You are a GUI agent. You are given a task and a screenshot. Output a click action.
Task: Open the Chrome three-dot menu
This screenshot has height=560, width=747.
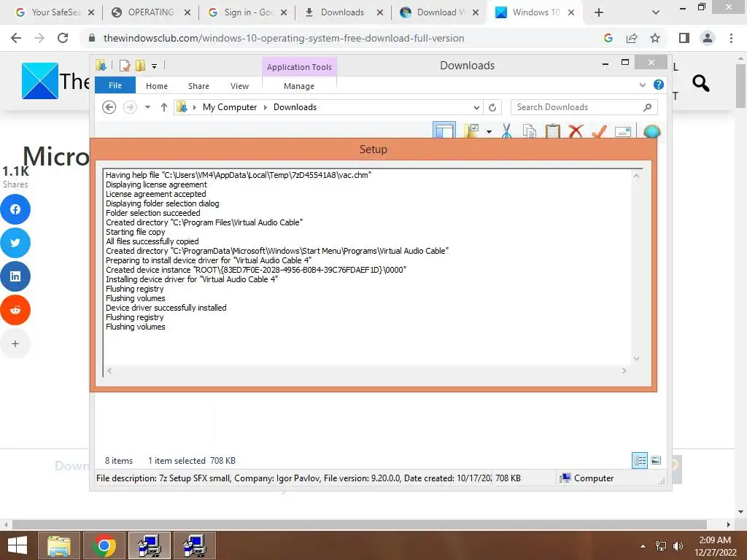point(731,38)
